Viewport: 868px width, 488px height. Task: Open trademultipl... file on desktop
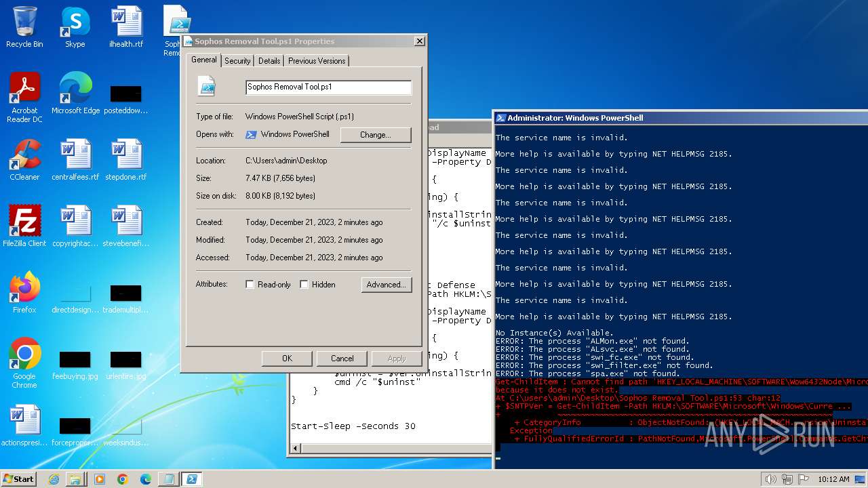pyautogui.click(x=126, y=298)
